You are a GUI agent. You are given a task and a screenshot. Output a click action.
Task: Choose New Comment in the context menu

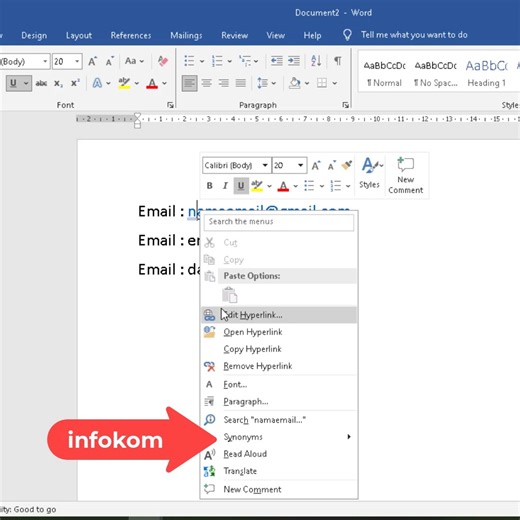point(279,489)
